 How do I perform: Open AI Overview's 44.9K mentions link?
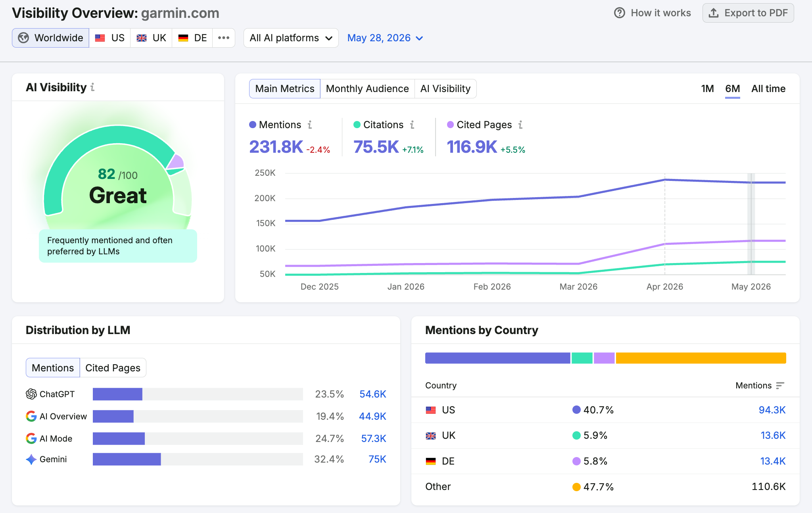click(x=372, y=416)
